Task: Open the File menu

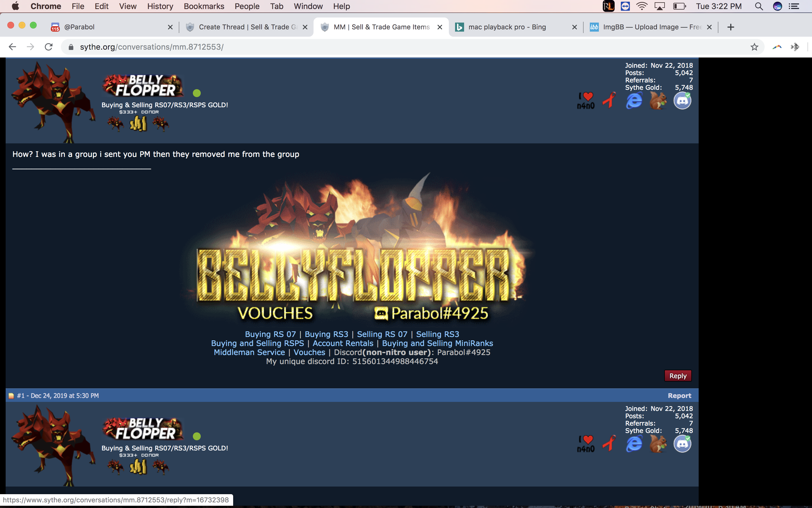Action: [78, 6]
